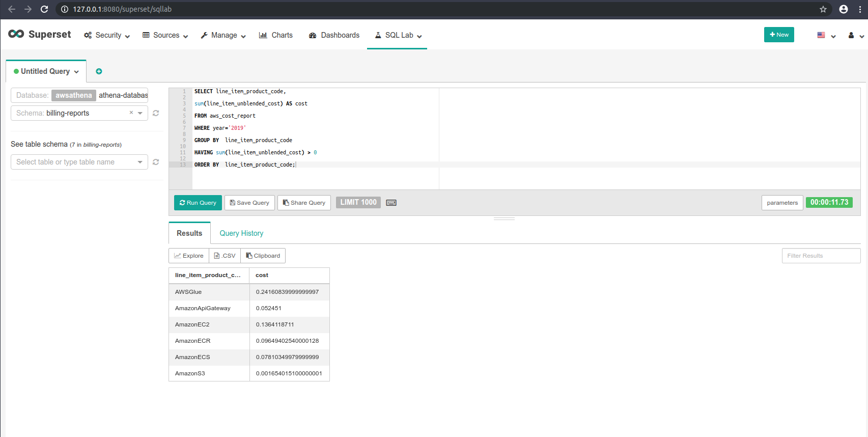This screenshot has height=437, width=868.
Task: Open the user profile menu icon
Action: click(856, 35)
